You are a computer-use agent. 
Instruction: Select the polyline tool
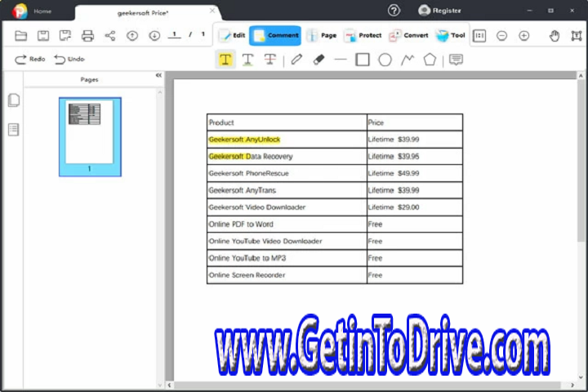pyautogui.click(x=408, y=60)
